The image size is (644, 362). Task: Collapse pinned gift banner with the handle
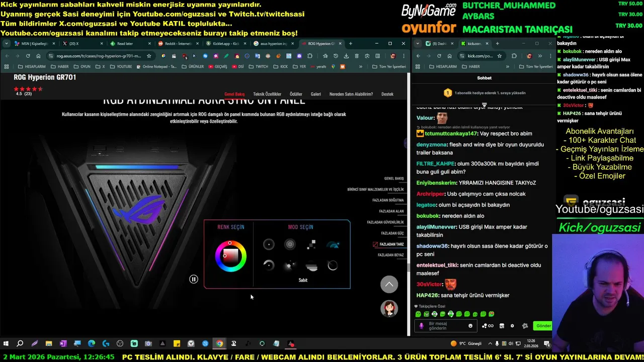[484, 105]
